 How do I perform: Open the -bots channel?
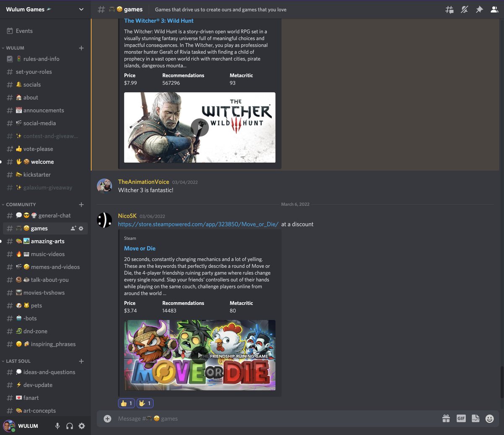pyautogui.click(x=45, y=318)
